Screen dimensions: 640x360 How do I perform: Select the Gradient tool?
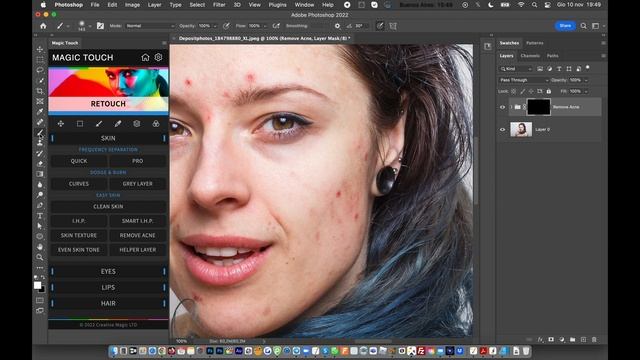40,174
